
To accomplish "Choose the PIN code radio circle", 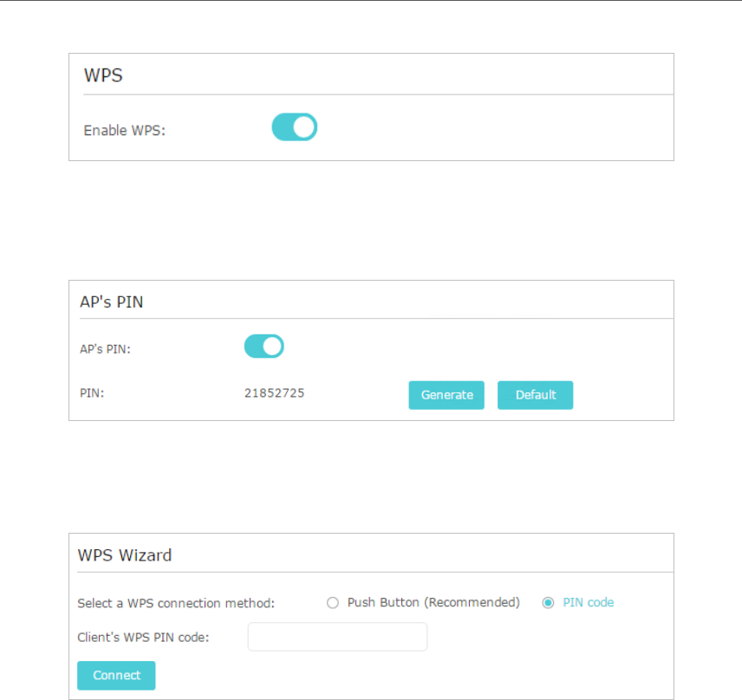I will [548, 603].
